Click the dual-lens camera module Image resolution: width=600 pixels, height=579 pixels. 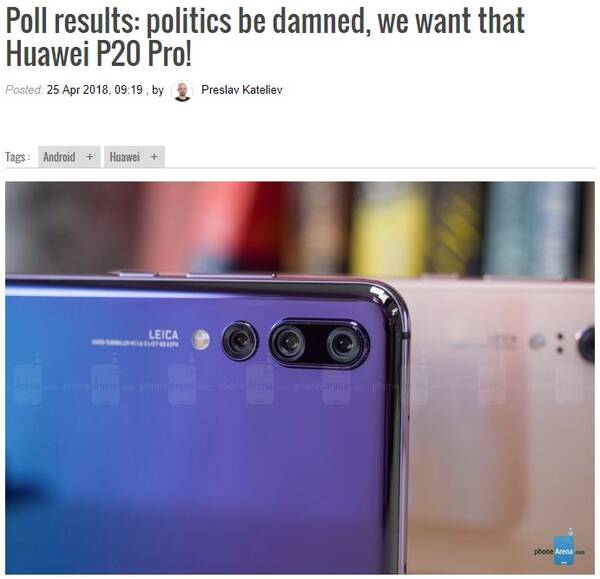319,343
